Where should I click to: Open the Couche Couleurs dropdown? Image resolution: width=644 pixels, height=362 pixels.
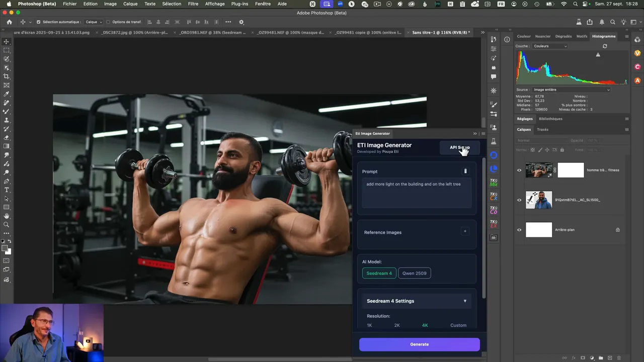(550, 46)
